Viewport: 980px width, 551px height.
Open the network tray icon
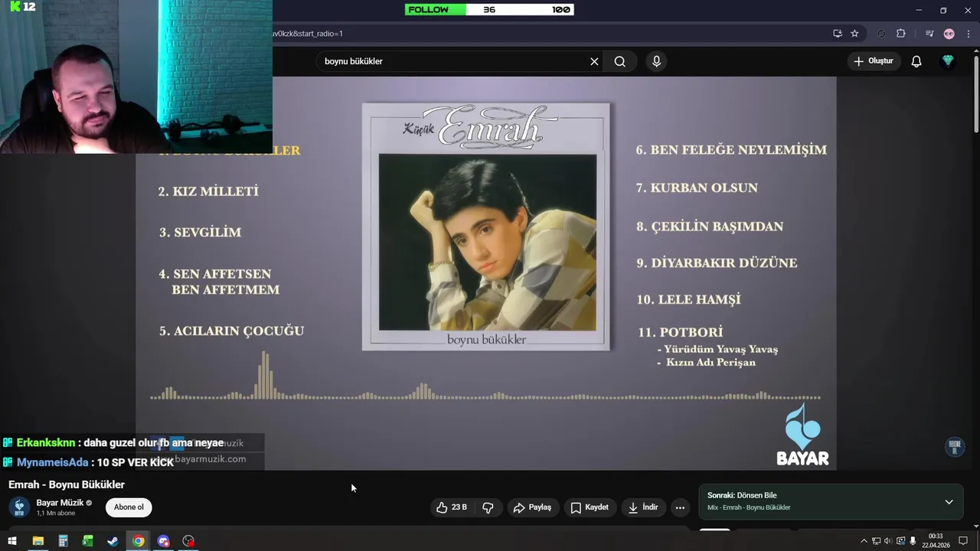point(877,541)
